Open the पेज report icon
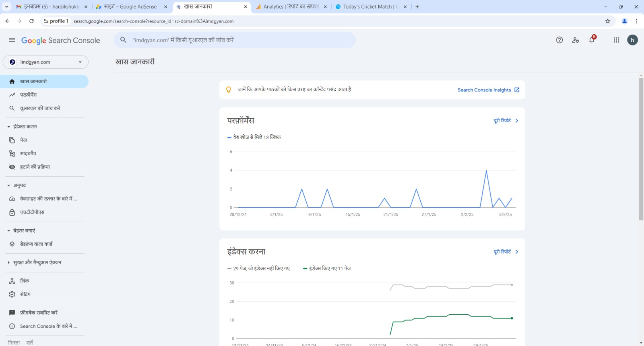This screenshot has width=644, height=346. pyautogui.click(x=12, y=140)
